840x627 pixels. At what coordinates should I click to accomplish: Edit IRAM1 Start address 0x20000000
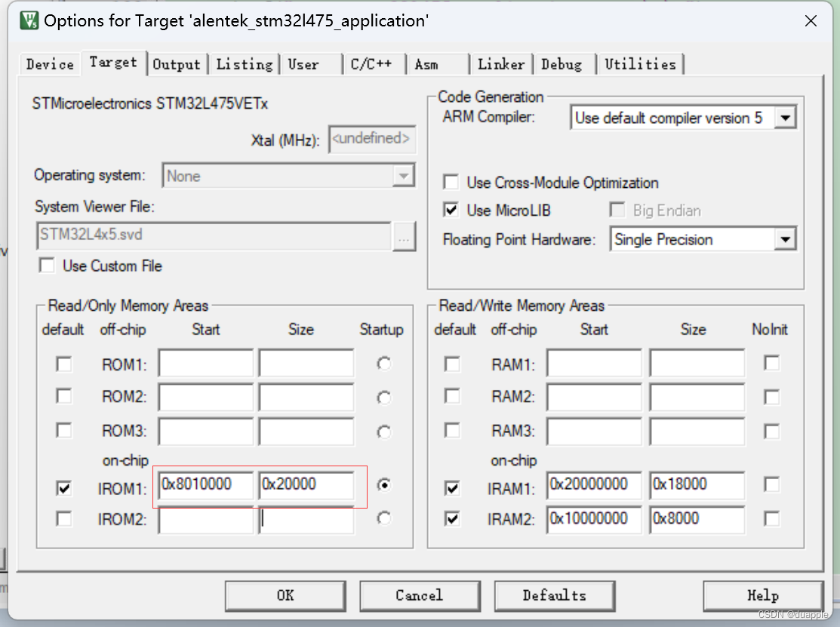click(x=595, y=484)
